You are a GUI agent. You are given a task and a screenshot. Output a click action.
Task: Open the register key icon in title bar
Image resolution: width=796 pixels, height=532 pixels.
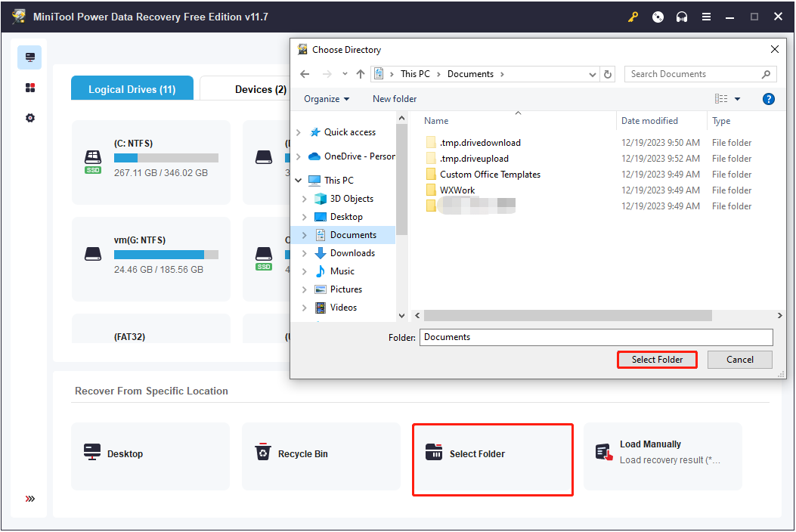(633, 17)
